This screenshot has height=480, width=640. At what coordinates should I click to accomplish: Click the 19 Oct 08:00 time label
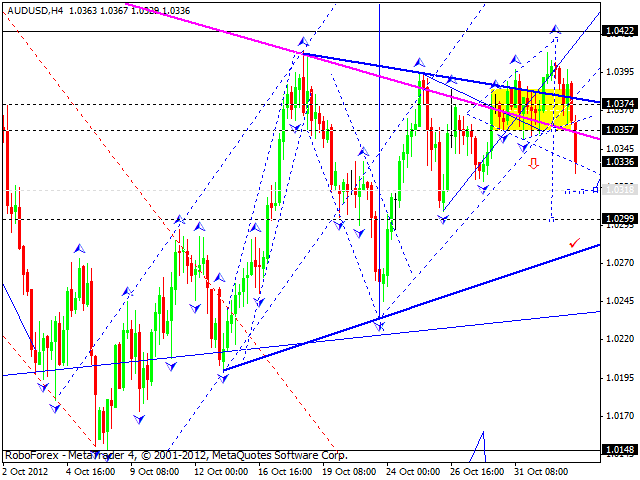point(349,471)
